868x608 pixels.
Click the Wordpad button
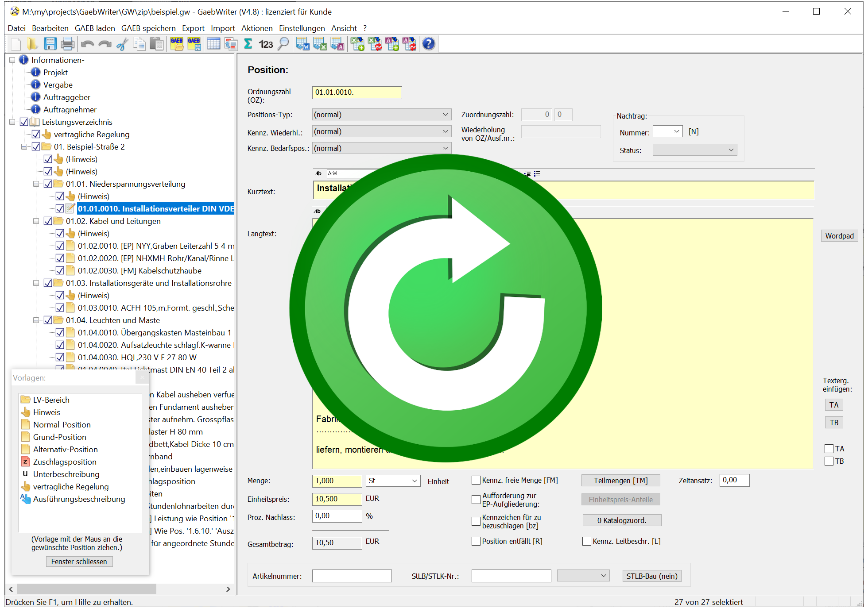[839, 236]
